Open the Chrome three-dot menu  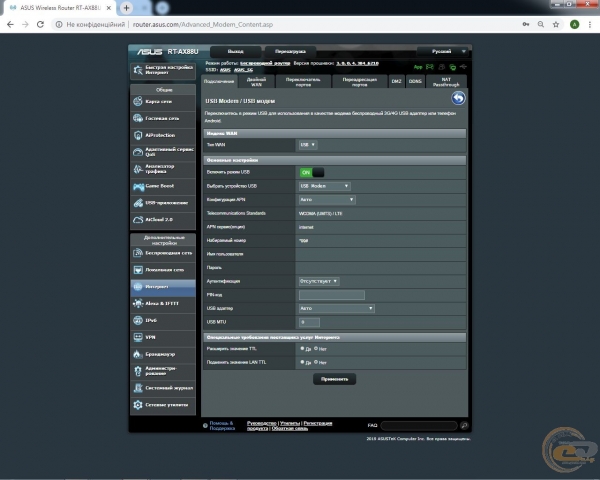coord(590,24)
